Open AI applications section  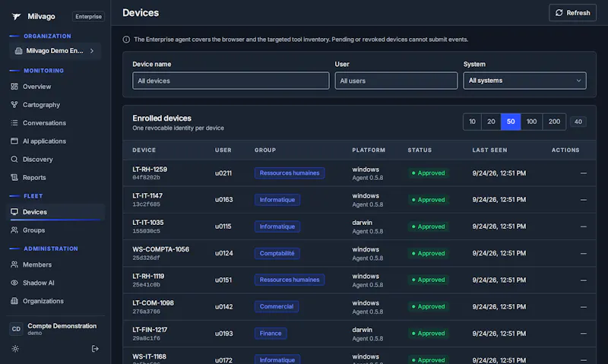[44, 141]
